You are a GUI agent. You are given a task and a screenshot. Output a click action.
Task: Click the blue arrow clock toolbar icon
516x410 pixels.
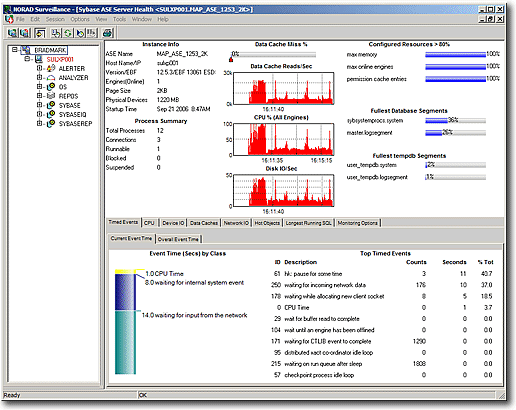pyautogui.click(x=80, y=33)
